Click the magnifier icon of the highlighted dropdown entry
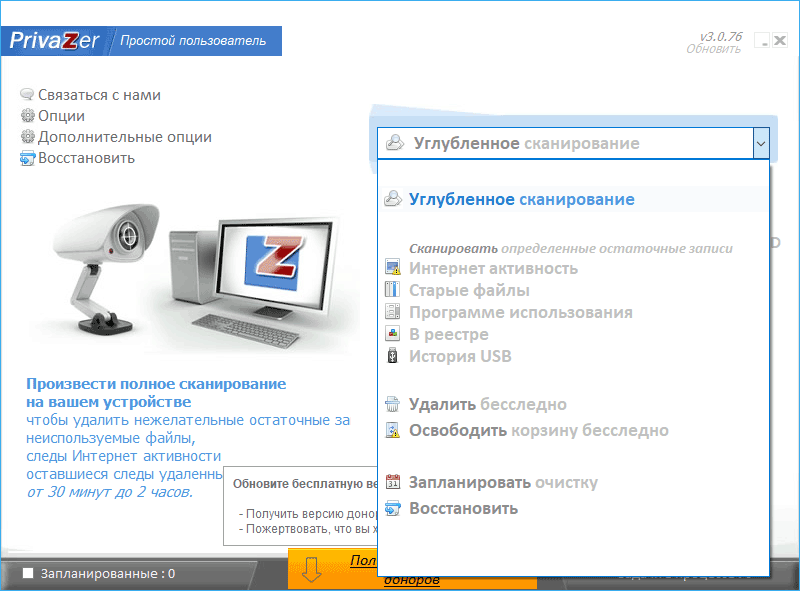The height and width of the screenshot is (591, 800). (x=393, y=199)
